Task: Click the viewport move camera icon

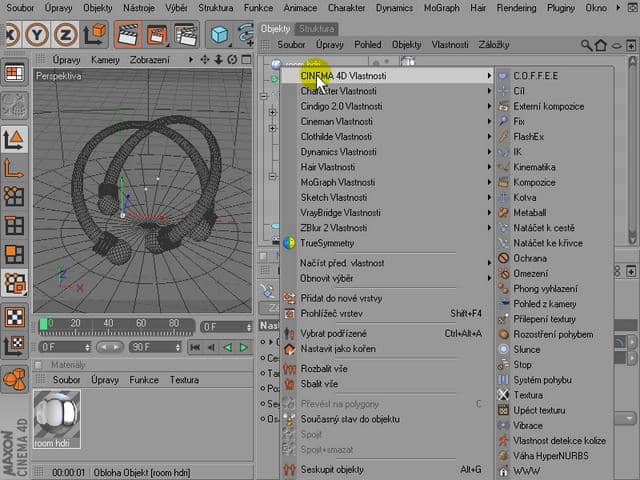Action: tap(204, 60)
